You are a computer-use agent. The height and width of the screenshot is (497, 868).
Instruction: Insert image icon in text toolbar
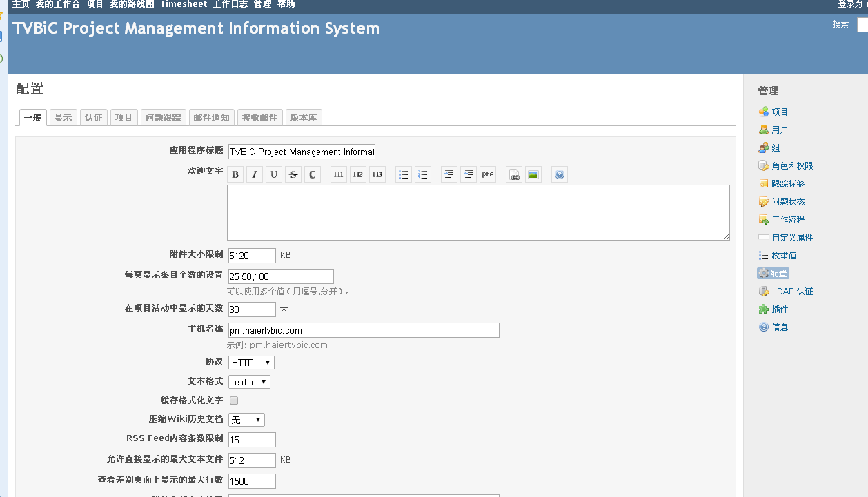pos(533,174)
